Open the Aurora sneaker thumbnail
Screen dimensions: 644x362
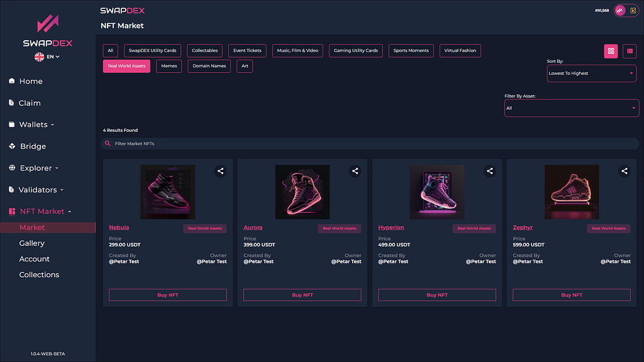(x=303, y=192)
